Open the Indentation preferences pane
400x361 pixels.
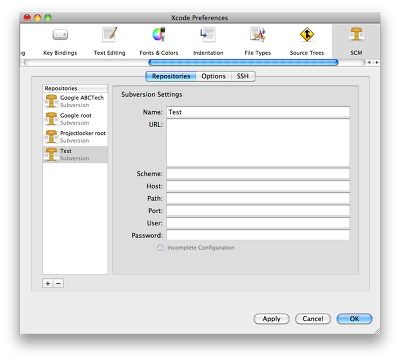click(x=208, y=42)
